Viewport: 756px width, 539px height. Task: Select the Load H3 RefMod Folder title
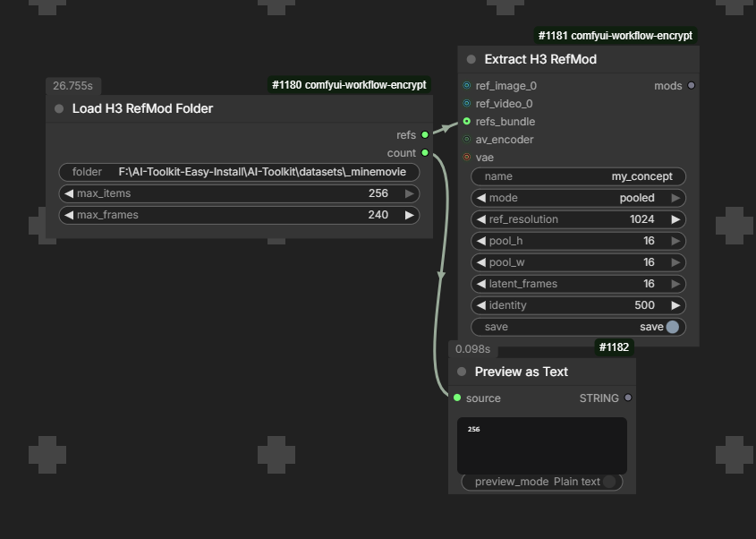[142, 108]
